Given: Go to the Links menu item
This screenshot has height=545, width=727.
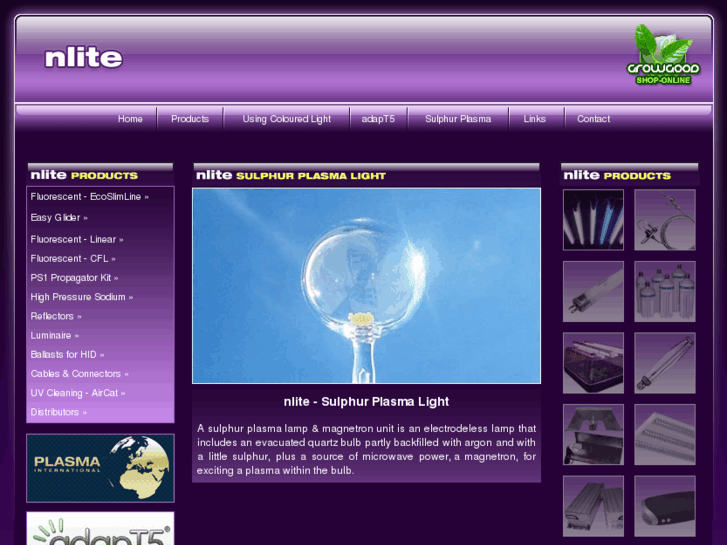Looking at the screenshot, I should click(534, 119).
